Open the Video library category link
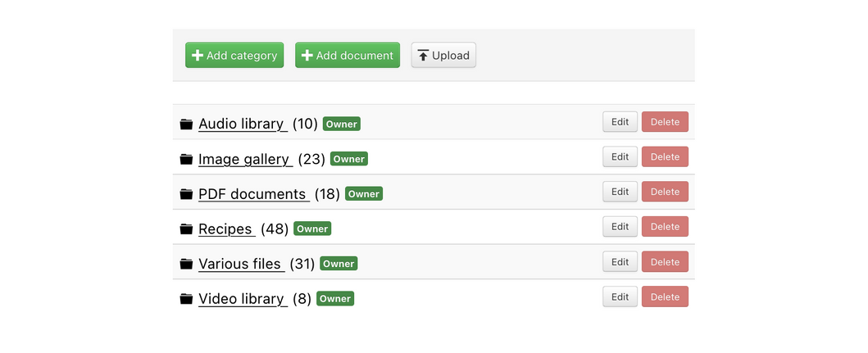 point(243,299)
